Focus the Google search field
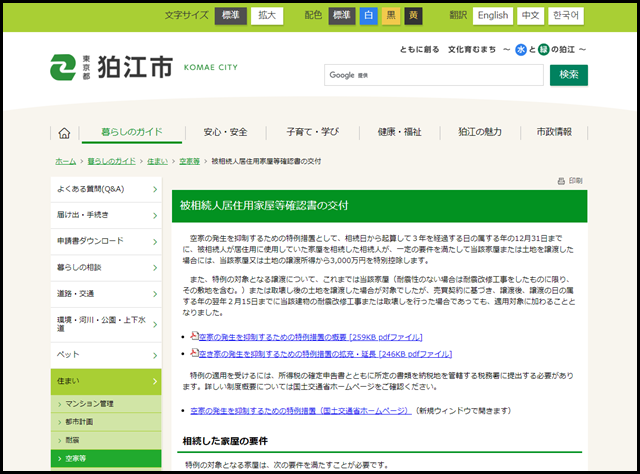This screenshot has height=474, width=640. pyautogui.click(x=433, y=75)
